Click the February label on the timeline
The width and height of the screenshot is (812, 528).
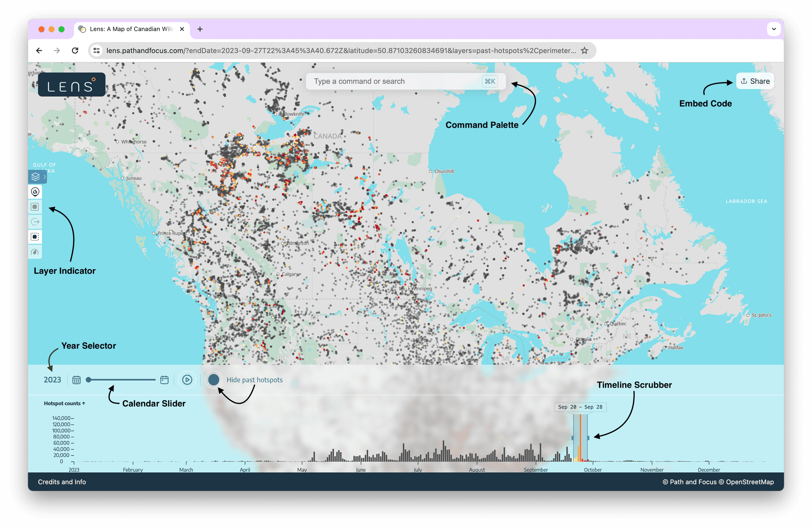pos(133,470)
